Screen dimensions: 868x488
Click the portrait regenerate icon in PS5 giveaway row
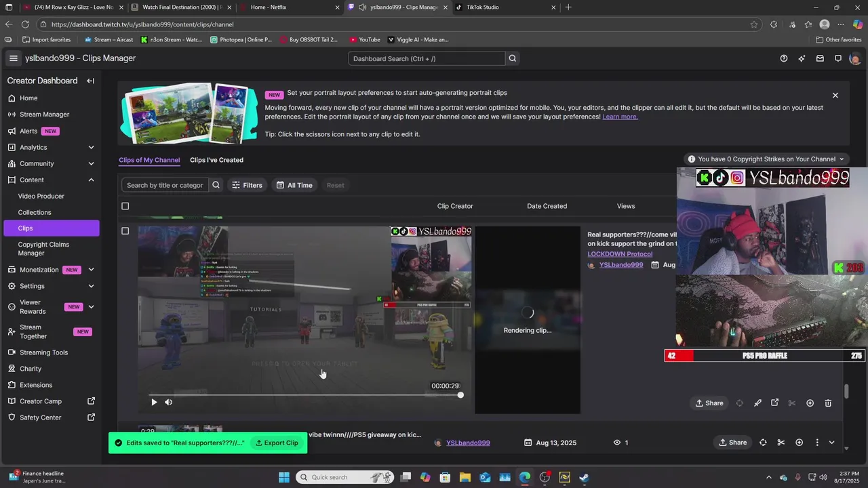[x=763, y=443]
